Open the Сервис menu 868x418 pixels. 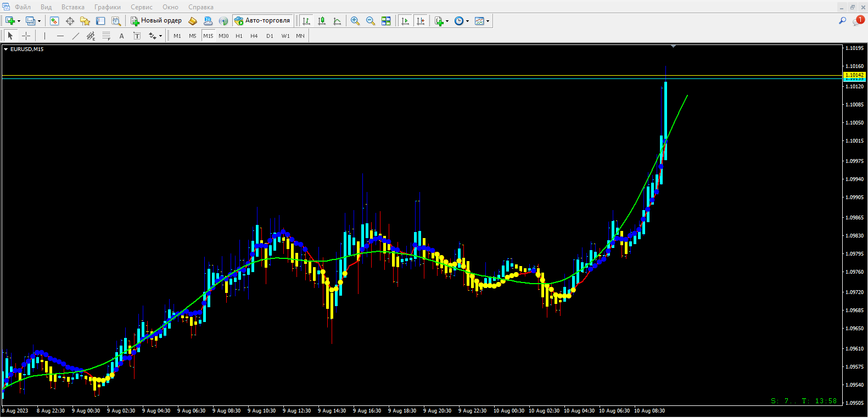(141, 7)
